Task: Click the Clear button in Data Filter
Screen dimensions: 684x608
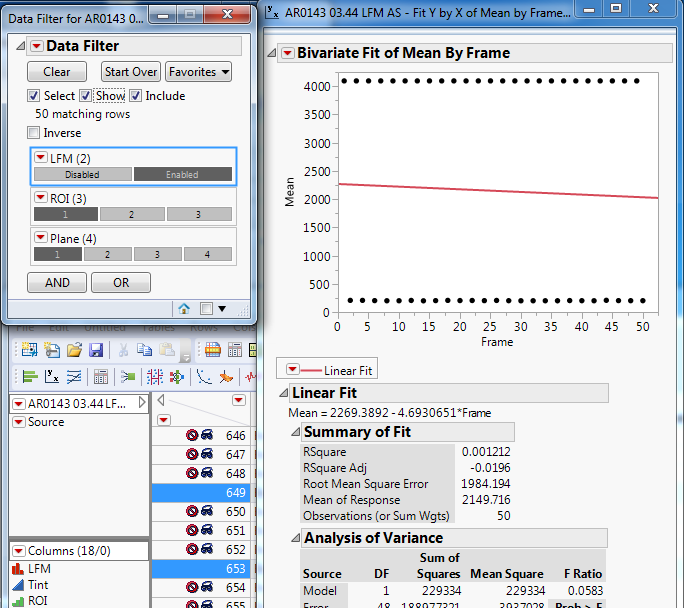Action: click(x=57, y=72)
